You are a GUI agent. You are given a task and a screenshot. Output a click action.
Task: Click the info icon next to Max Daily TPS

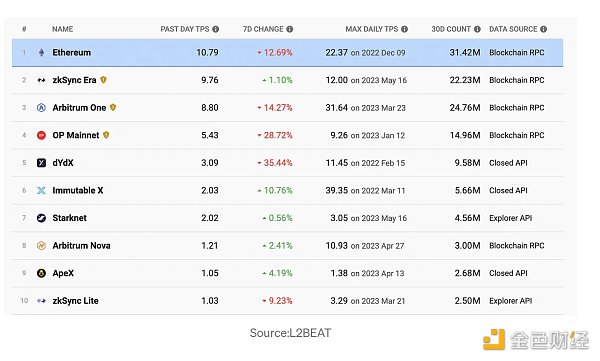point(404,29)
